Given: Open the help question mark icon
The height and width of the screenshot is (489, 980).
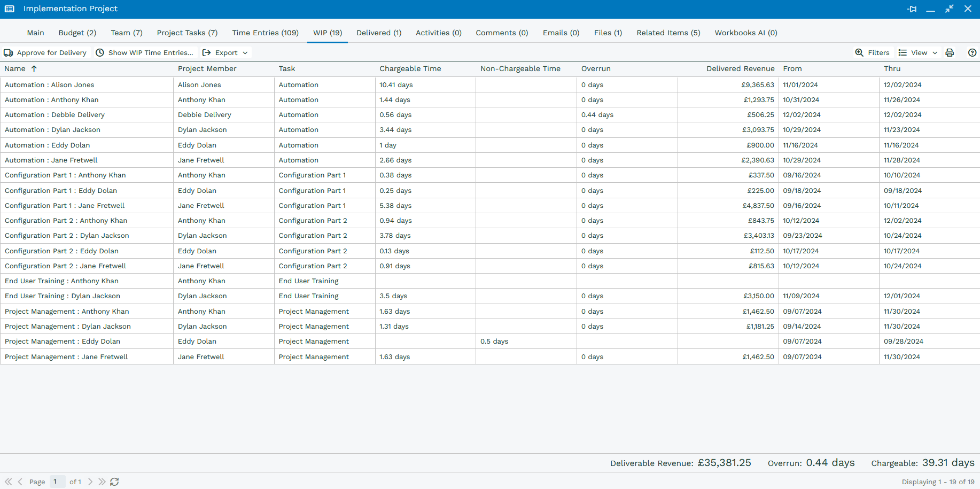Looking at the screenshot, I should 972,52.
